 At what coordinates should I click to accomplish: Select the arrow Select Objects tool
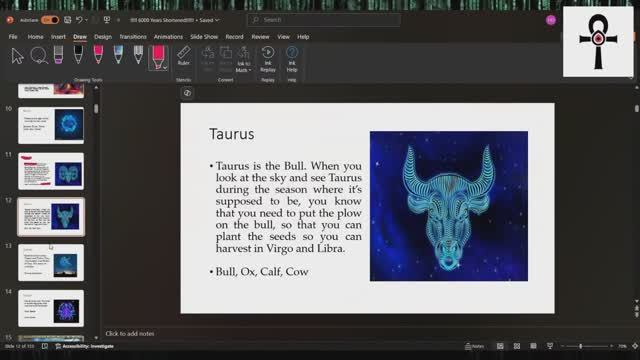click(x=18, y=56)
